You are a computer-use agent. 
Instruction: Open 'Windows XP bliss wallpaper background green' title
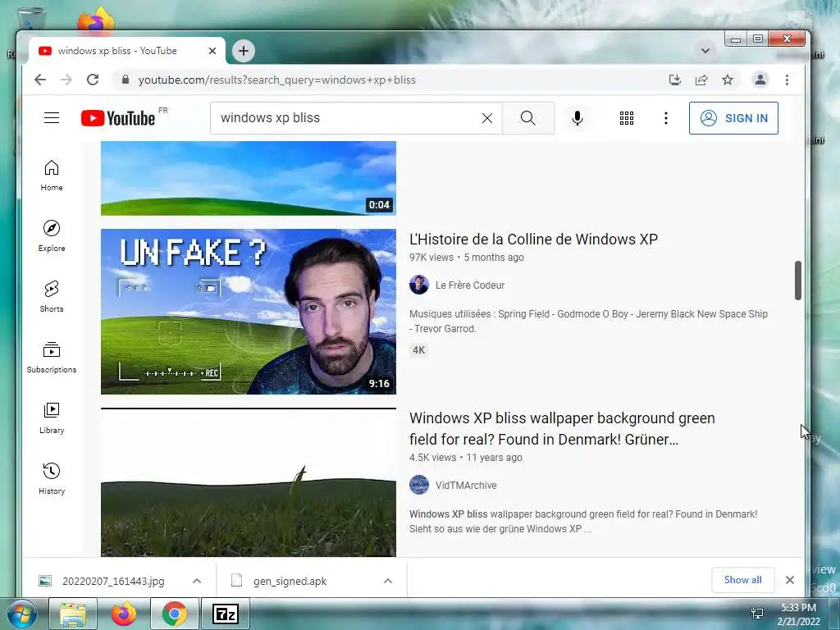562,428
